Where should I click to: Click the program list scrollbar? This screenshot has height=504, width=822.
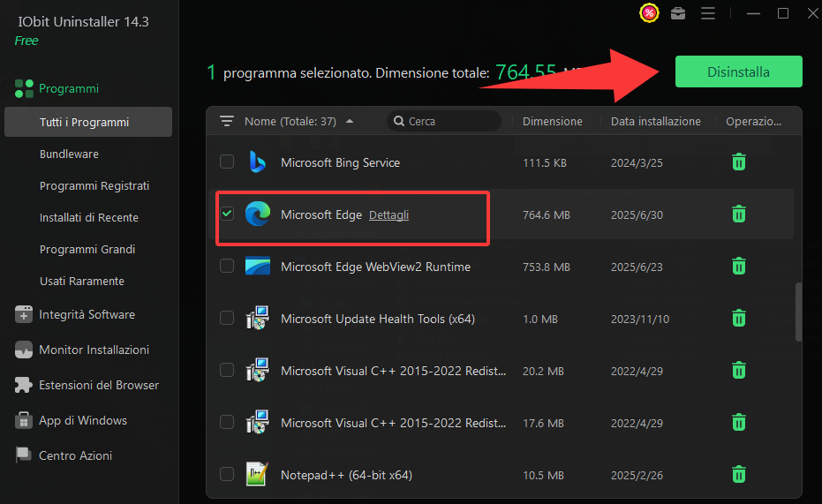798,312
